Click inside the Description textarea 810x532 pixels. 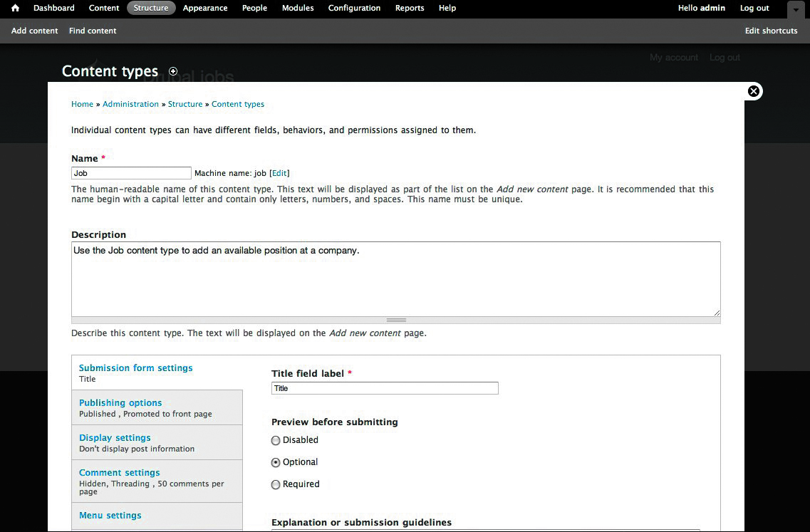coord(395,279)
